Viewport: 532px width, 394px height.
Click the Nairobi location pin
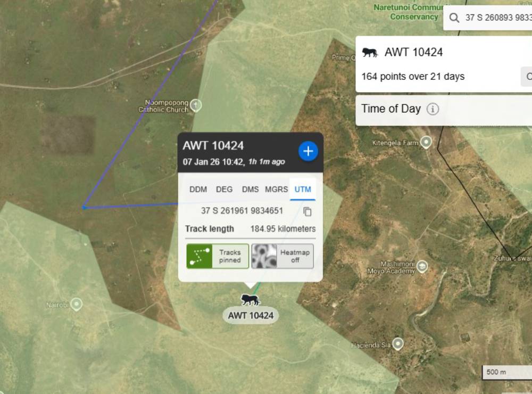pos(77,305)
